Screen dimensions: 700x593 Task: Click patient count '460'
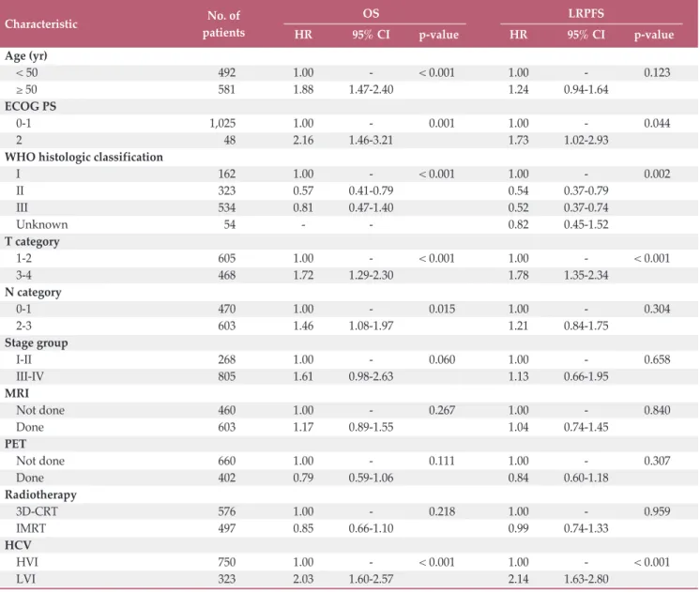pos(227,410)
